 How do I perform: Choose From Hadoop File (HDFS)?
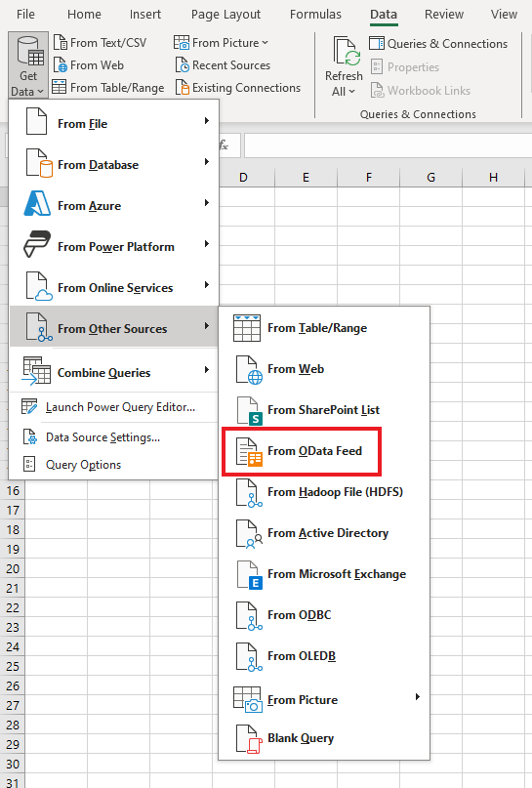[x=324, y=492]
